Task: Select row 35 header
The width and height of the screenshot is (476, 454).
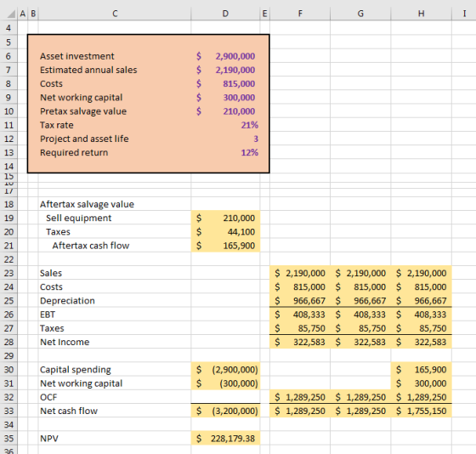Action: 8,439
